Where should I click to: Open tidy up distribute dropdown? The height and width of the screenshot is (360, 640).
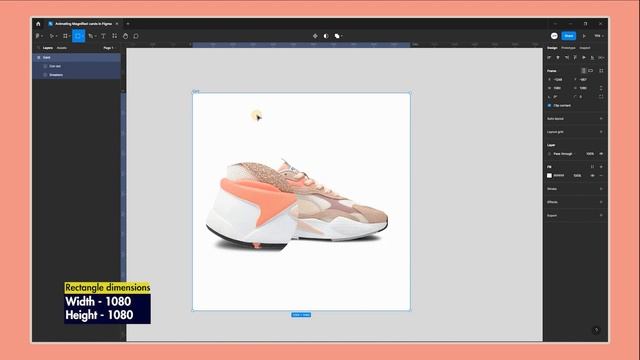pyautogui.click(x=601, y=58)
